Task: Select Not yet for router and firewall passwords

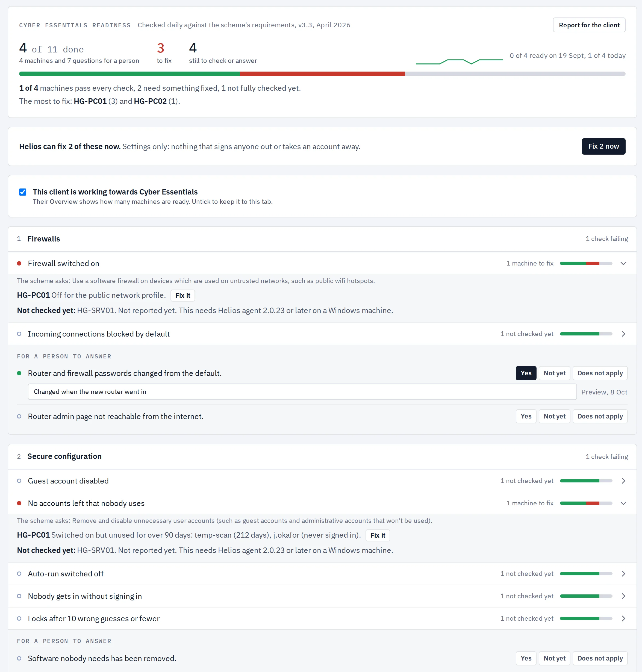Action: pyautogui.click(x=554, y=373)
